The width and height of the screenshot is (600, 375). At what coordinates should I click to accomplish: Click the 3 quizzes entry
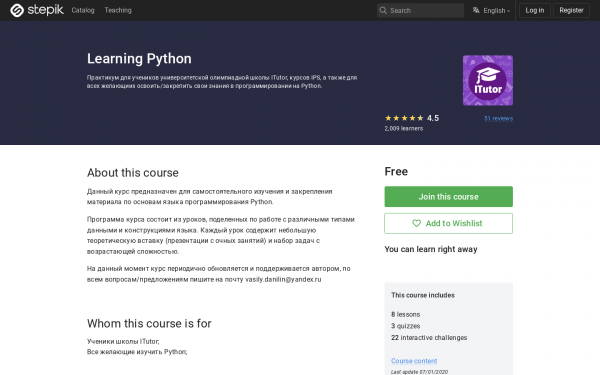pos(406,326)
